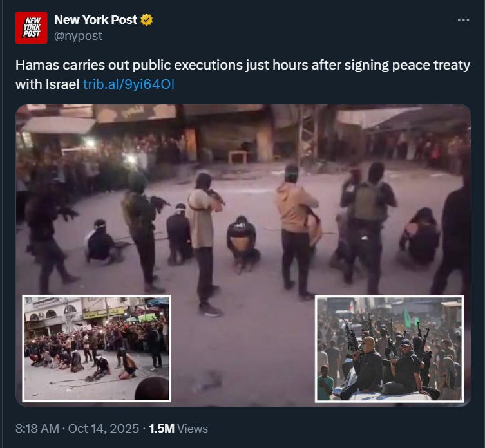Follow the trib.al/9yi64Ol article link

pyautogui.click(x=129, y=84)
